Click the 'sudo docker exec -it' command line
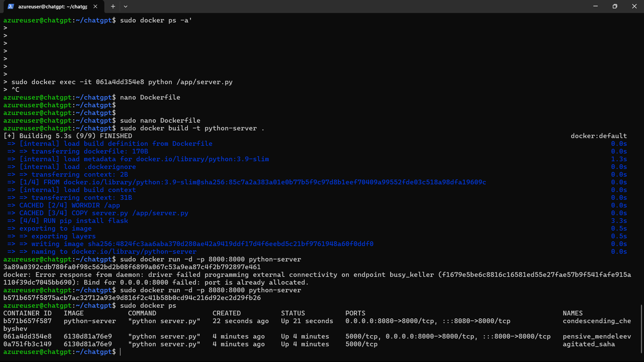Image resolution: width=644 pixels, height=362 pixels. (122, 82)
